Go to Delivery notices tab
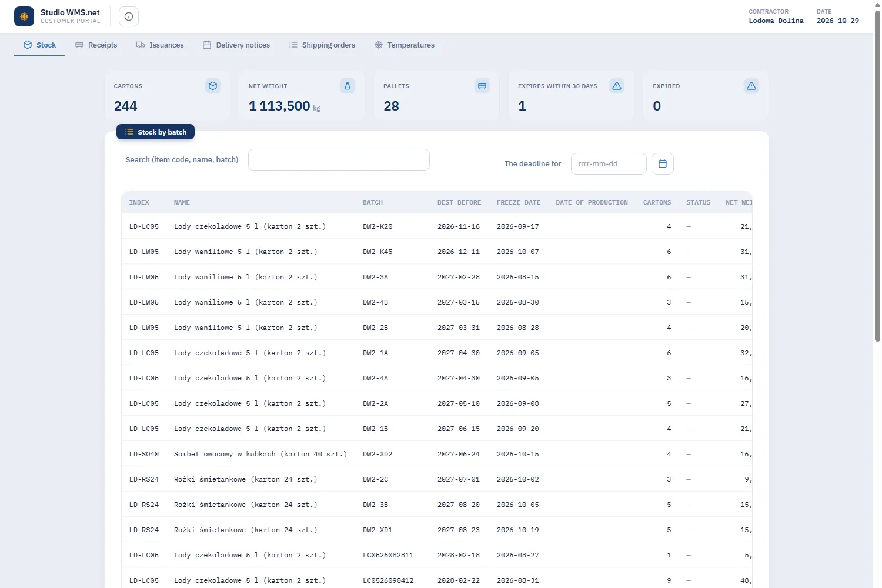This screenshot has height=588, width=882. point(236,45)
